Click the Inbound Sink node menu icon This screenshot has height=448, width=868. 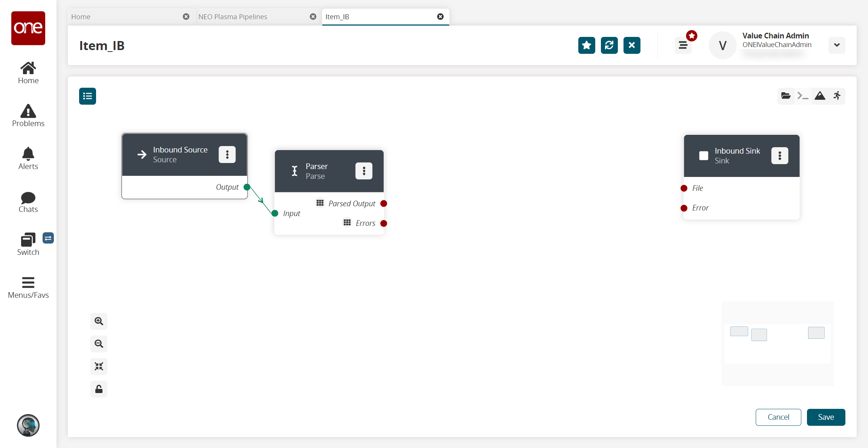[x=780, y=155]
